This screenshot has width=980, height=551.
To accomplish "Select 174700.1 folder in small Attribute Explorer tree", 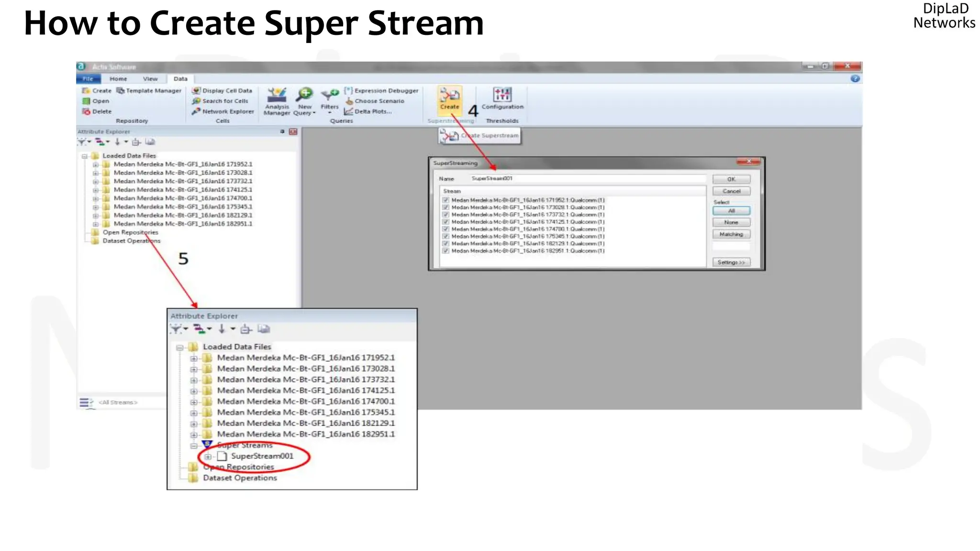I will pyautogui.click(x=183, y=198).
